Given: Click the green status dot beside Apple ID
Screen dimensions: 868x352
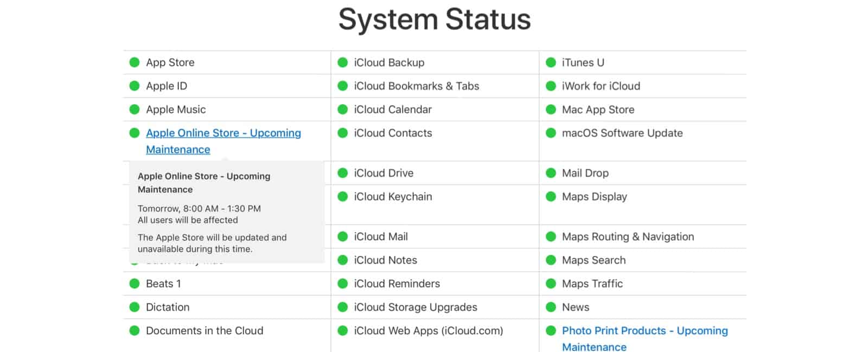Looking at the screenshot, I should pos(135,86).
